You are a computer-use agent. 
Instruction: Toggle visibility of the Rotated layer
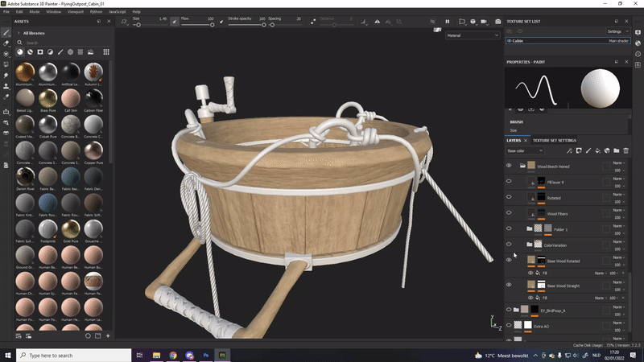coord(509,197)
